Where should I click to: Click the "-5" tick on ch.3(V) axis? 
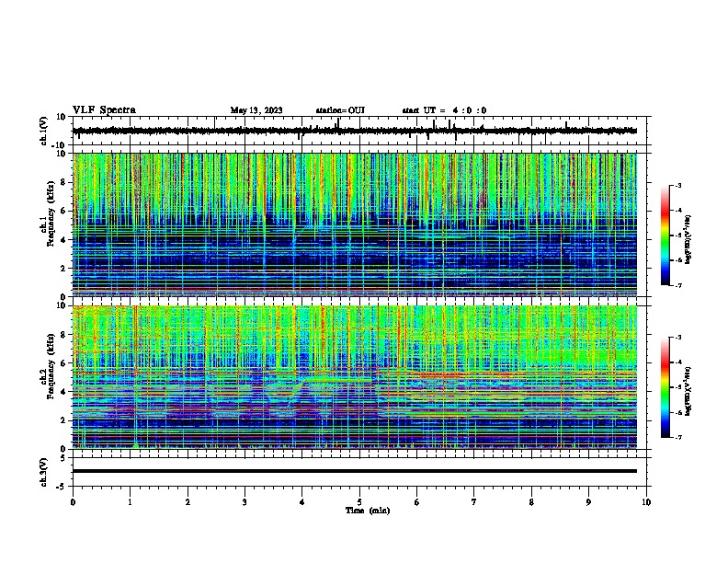(x=62, y=487)
